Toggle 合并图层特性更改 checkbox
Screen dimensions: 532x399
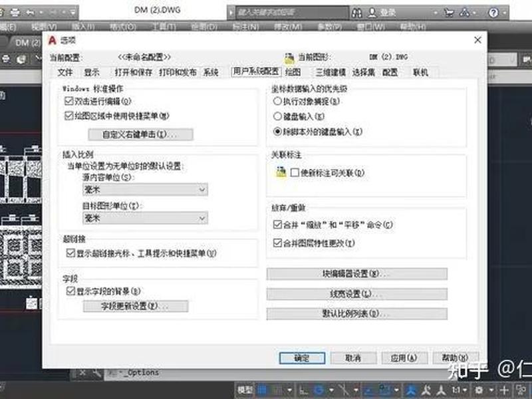(277, 243)
